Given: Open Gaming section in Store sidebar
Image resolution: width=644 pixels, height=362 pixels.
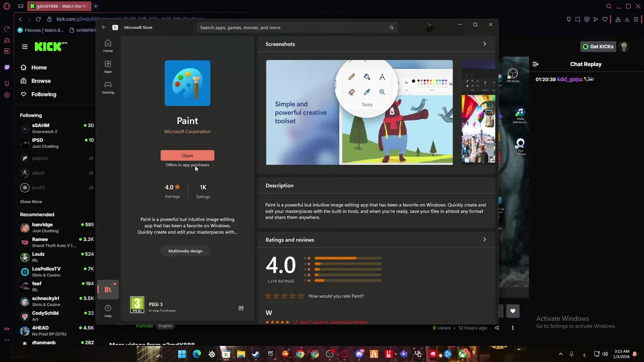Looking at the screenshot, I should [x=108, y=87].
